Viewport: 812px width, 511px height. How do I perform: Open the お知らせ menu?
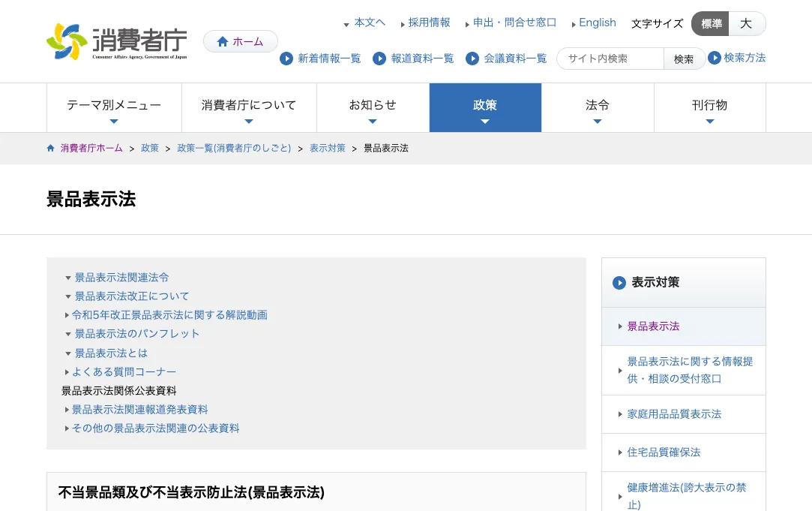(373, 108)
